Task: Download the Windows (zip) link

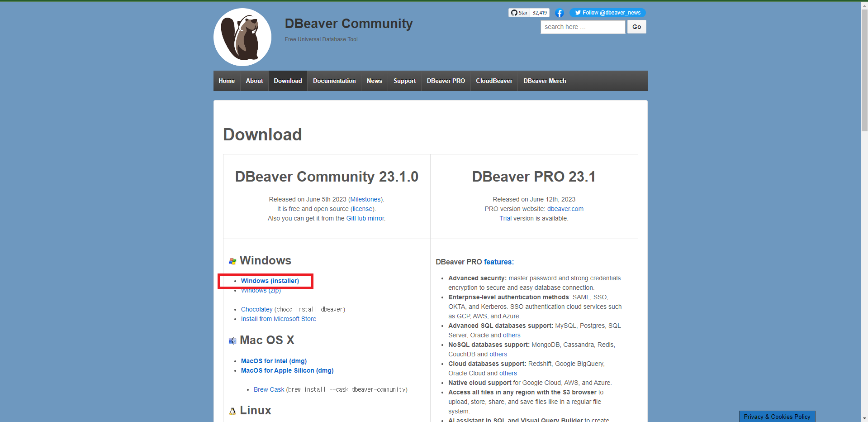Action: 261,291
